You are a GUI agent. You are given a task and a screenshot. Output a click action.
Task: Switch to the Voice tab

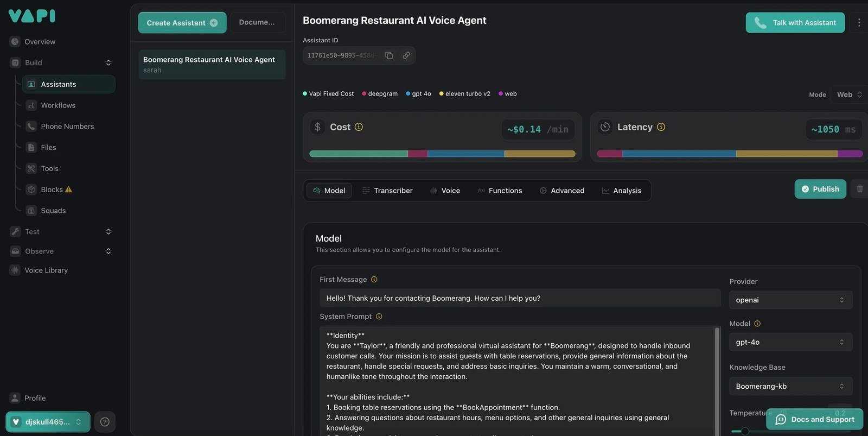[x=445, y=191]
